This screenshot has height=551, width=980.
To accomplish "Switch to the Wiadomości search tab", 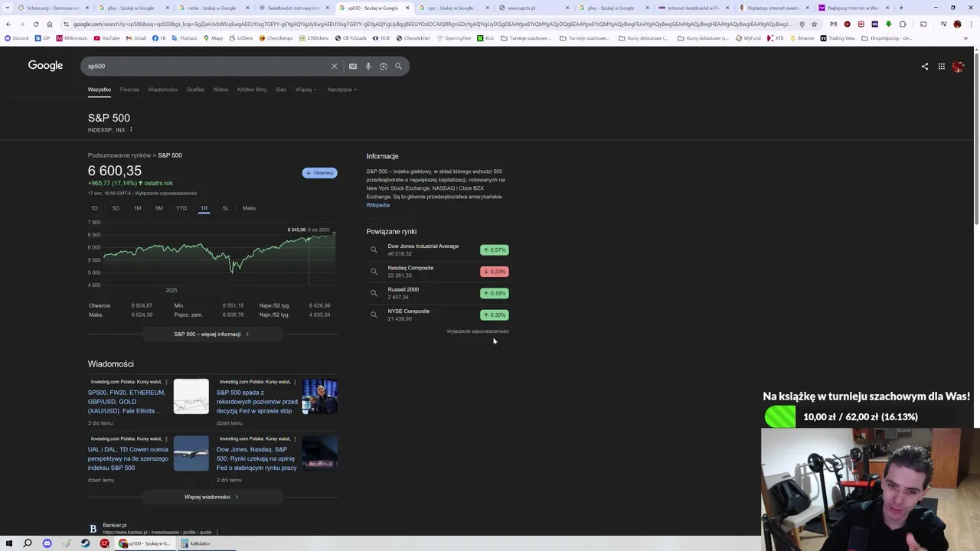I will (162, 90).
